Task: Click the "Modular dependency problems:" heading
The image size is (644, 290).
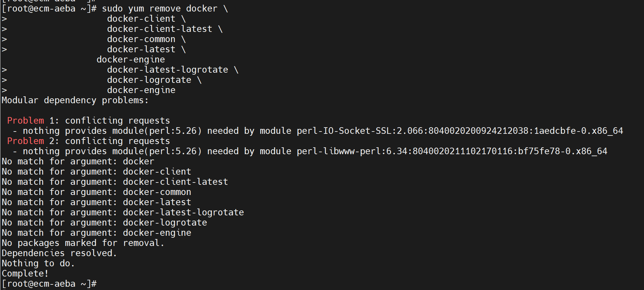Action: point(75,100)
